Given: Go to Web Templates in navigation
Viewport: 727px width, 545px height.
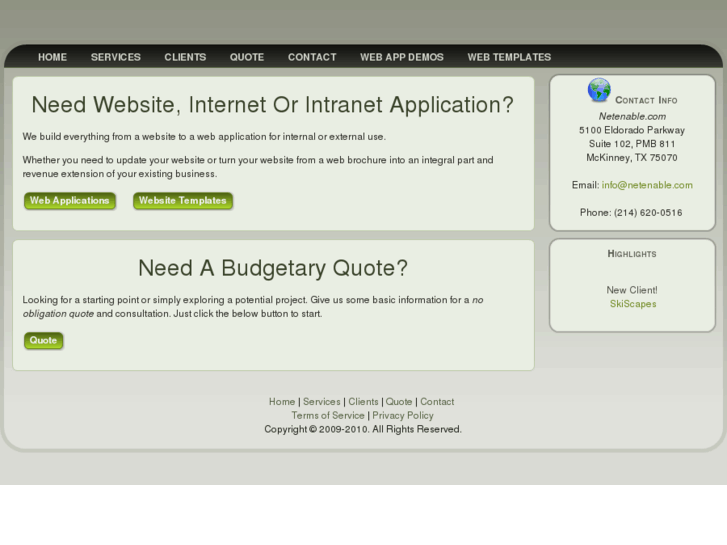Looking at the screenshot, I should [x=509, y=57].
